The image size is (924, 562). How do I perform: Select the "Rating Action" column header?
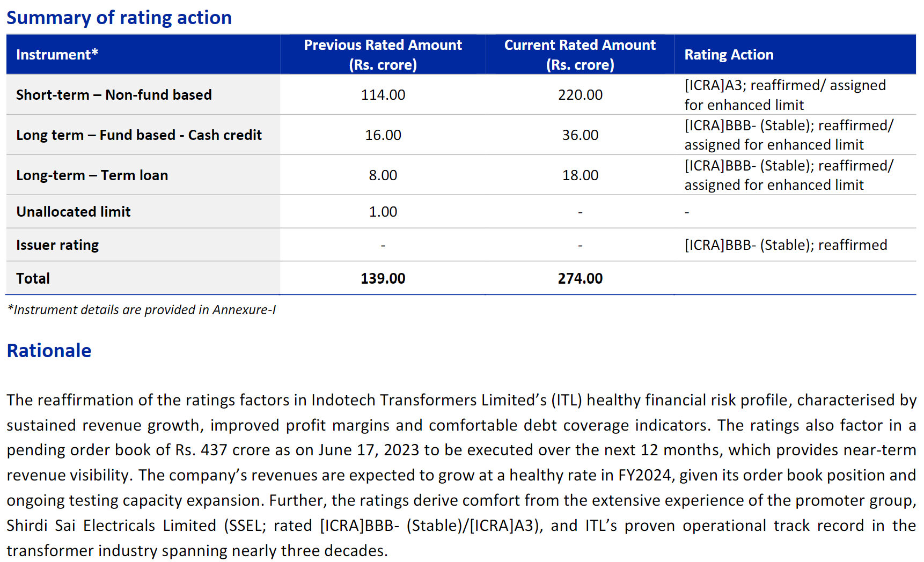coord(729,55)
